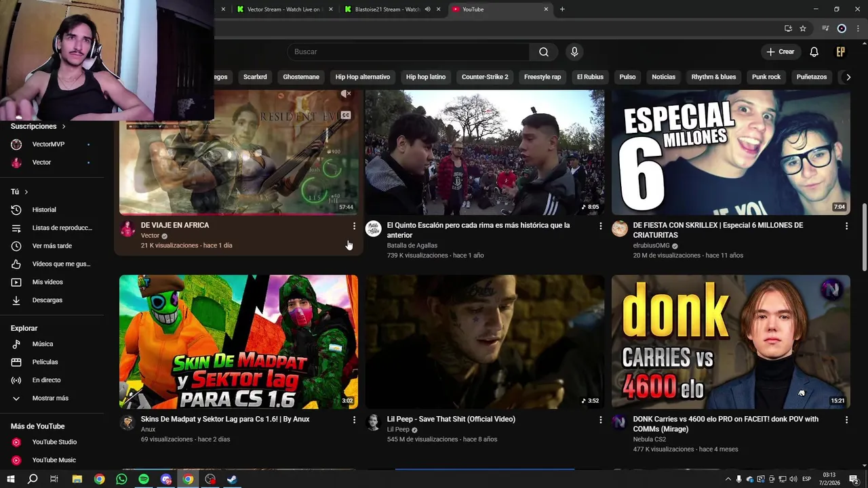Show more chips with right arrow

coord(848,77)
